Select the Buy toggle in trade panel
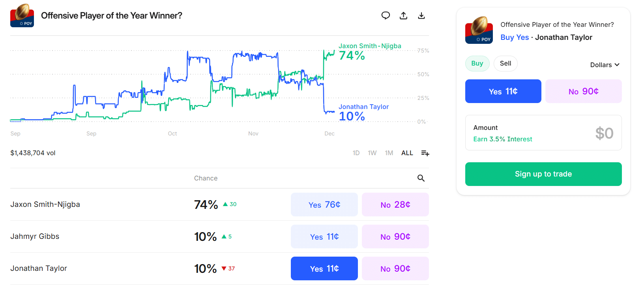This screenshot has height=289, width=644. [477, 64]
